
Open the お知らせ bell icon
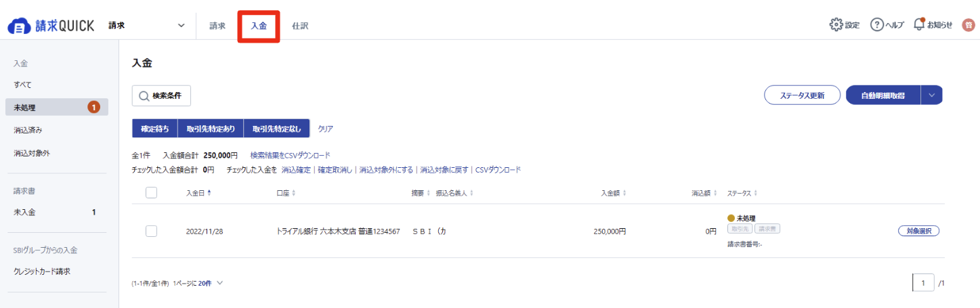pyautogui.click(x=919, y=24)
